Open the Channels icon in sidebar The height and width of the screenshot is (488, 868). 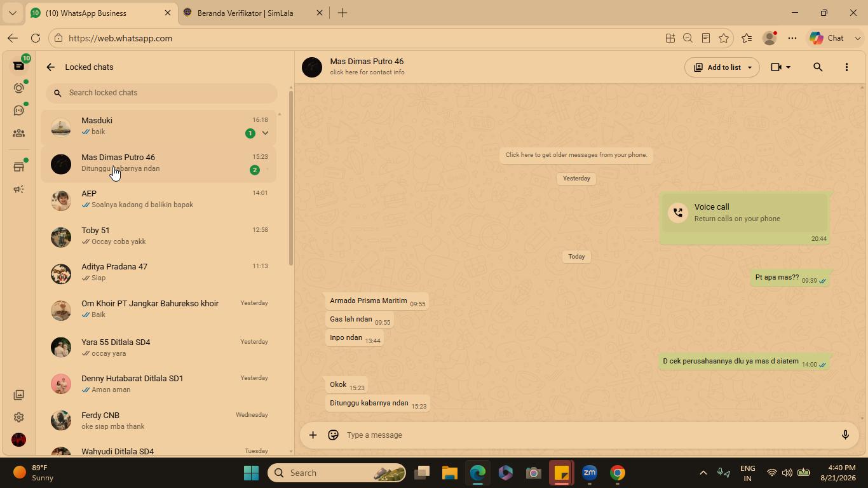coord(19,111)
